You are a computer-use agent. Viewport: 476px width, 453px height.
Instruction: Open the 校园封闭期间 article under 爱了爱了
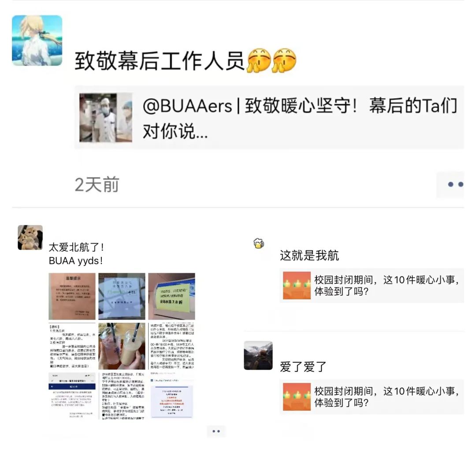(372, 397)
